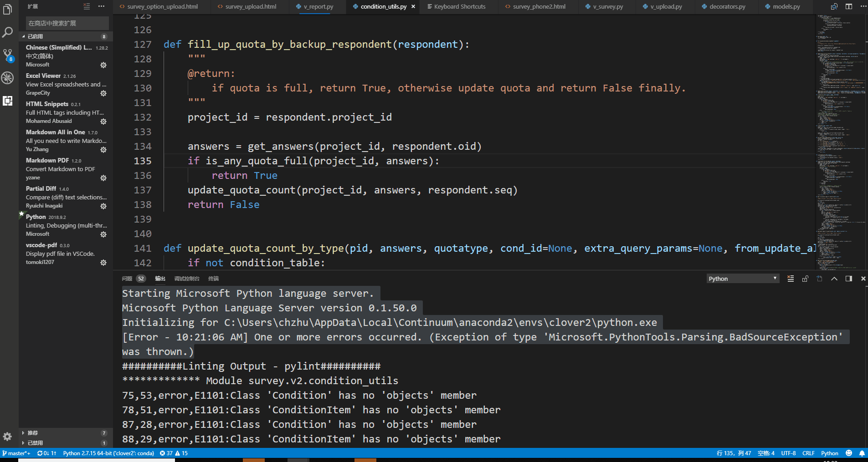Switch to the 终端 panel tab
Image resolution: width=868 pixels, height=462 pixels.
coord(213,278)
